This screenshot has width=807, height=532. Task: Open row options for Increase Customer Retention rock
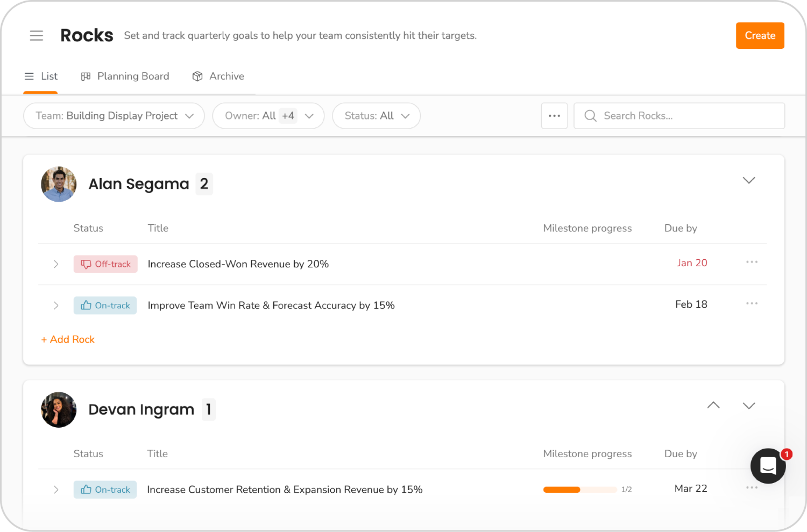pos(752,488)
